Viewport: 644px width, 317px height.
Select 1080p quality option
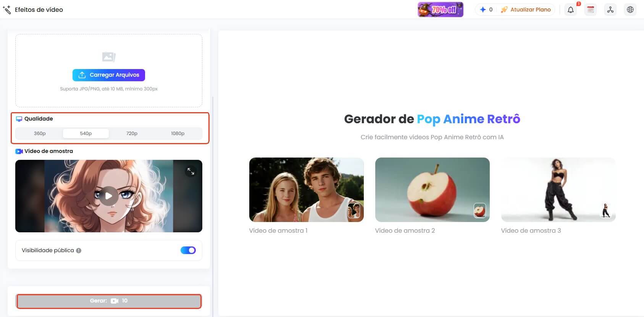tap(178, 134)
